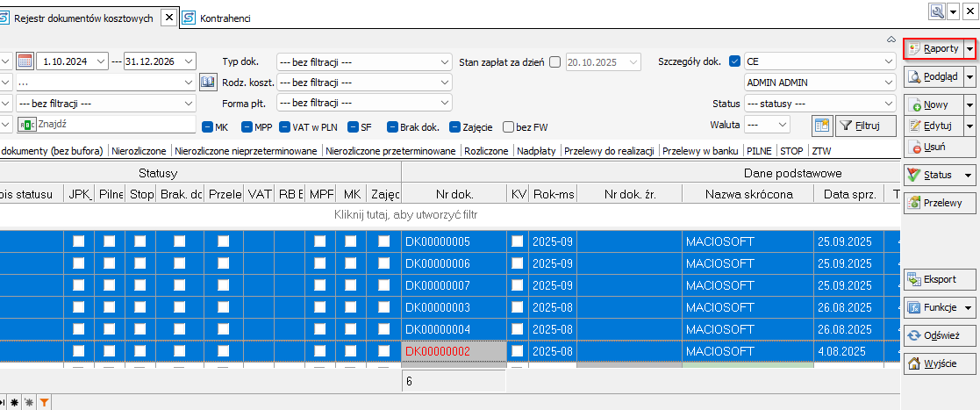Select the ZTW filter tab
The image size is (980, 410).
[x=821, y=151]
